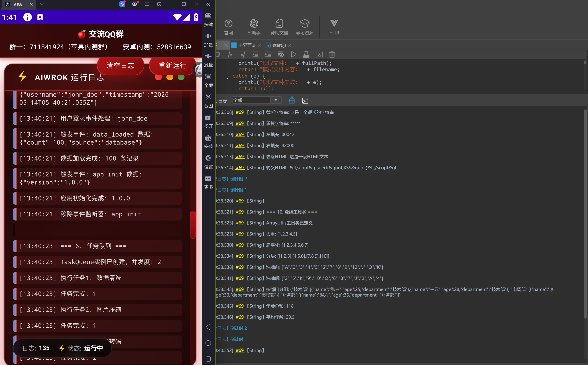
Task: Decrease indent in the code editor toolbar
Action: click(255, 54)
